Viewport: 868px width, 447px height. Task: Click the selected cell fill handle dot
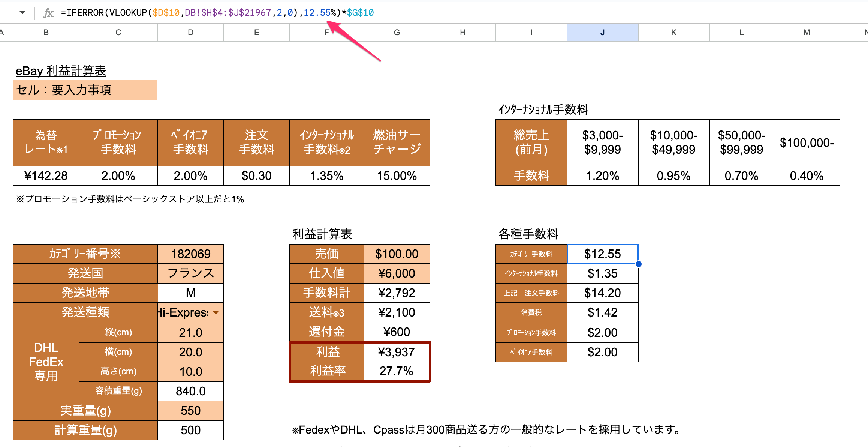pos(638,264)
